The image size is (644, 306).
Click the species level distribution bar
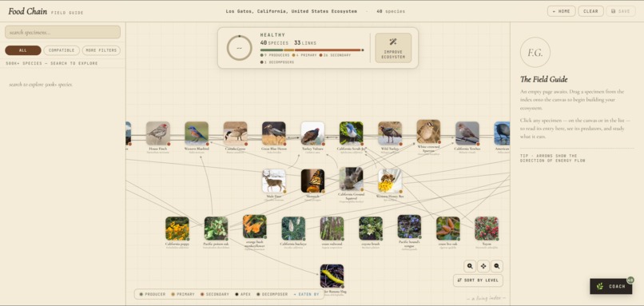click(x=312, y=50)
